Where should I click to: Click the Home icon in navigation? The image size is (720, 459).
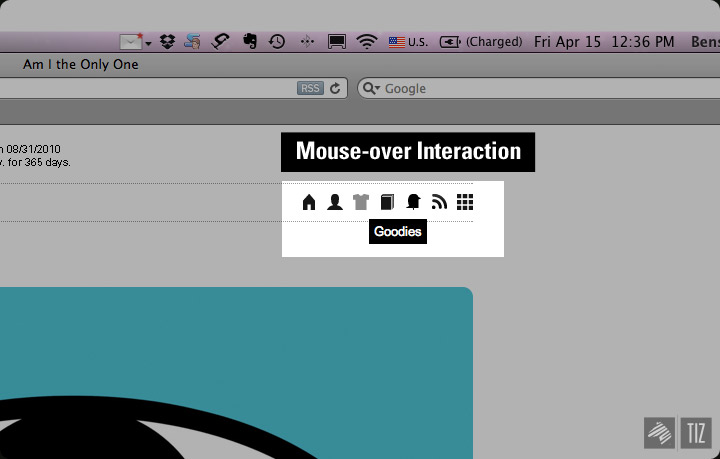(309, 203)
